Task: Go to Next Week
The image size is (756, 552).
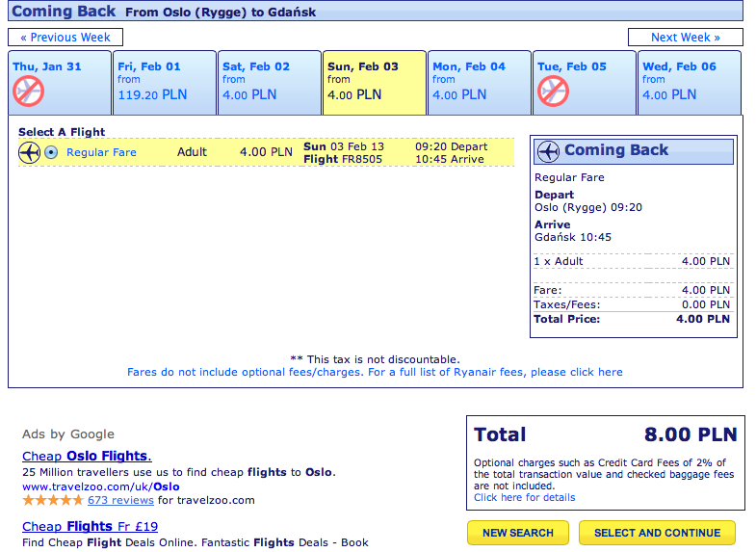Action: (685, 38)
